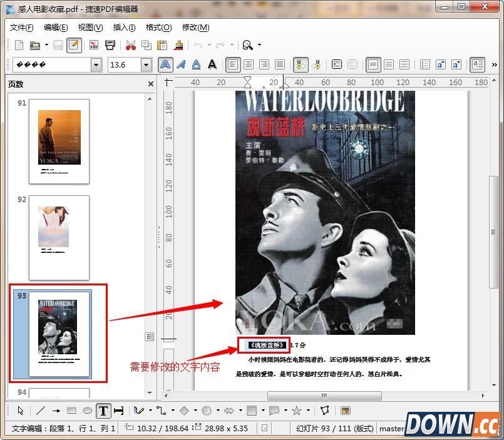Open the font size 13.6 dropdown
The image size is (504, 440).
[146, 64]
